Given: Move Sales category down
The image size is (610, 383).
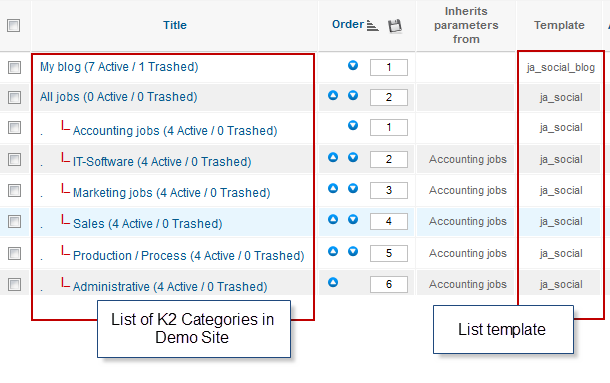Looking at the screenshot, I should (x=353, y=220).
